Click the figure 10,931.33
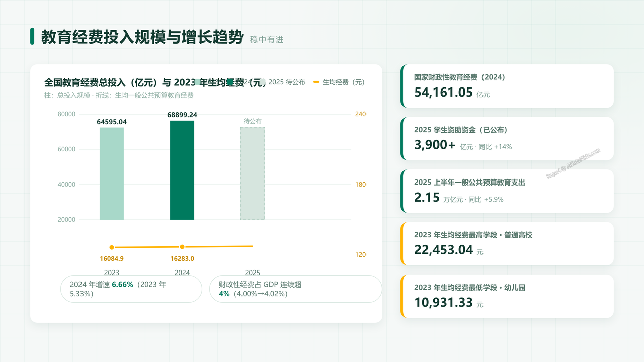This screenshot has height=362, width=644. click(444, 303)
